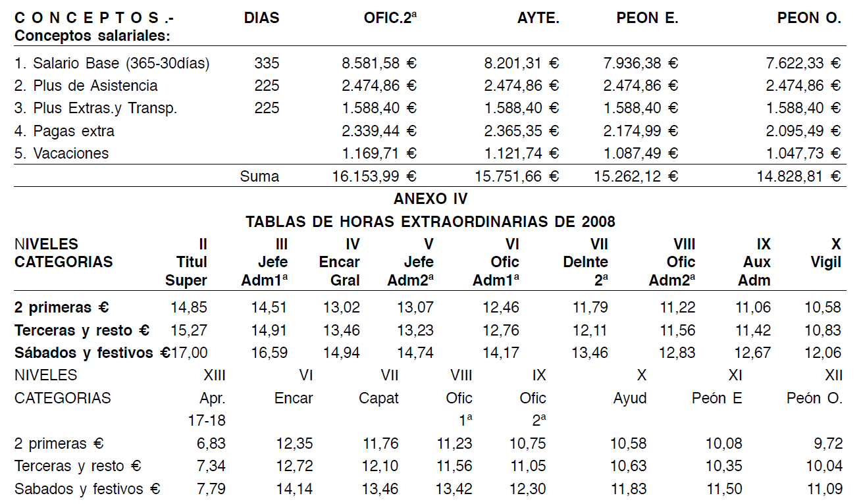
Task: Click the Pagas extra row label
Action: pos(65,131)
